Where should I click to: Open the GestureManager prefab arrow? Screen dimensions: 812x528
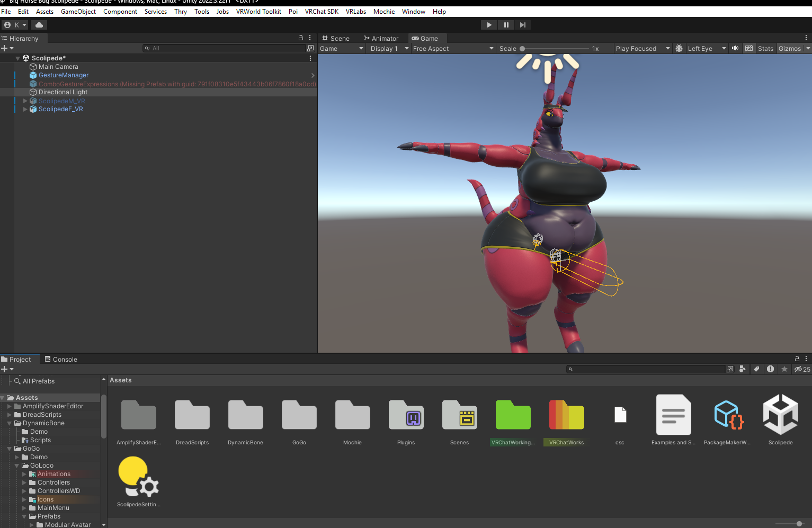(313, 75)
